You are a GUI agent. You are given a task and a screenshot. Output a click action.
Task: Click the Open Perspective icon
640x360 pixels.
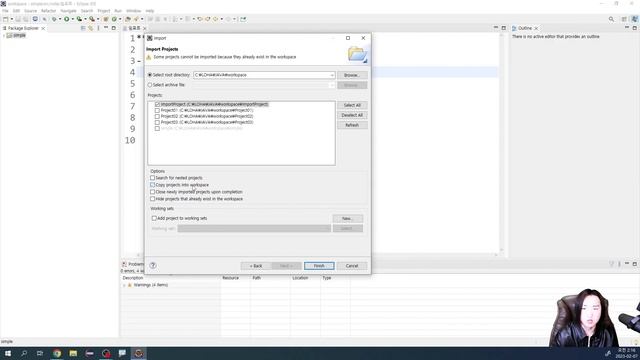pos(624,19)
